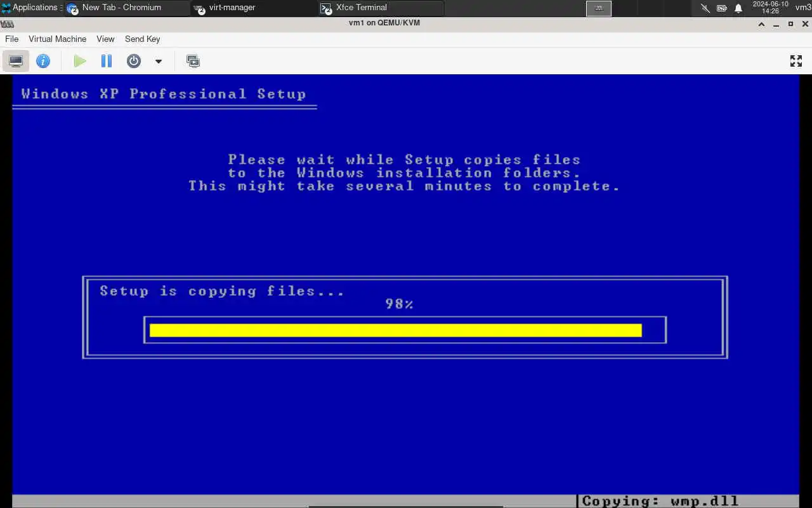Click the 98% progress value

tap(399, 304)
